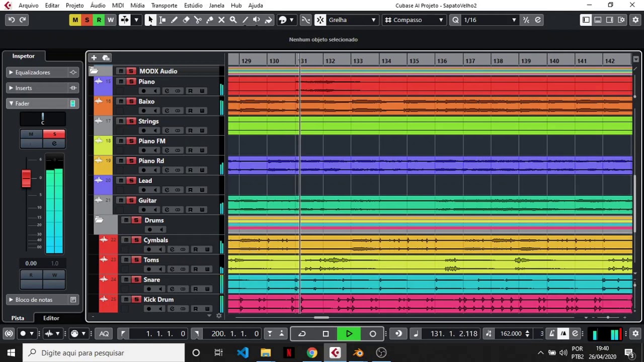Select the Color tool
This screenshot has height=362, width=644.
pyautogui.click(x=269, y=20)
